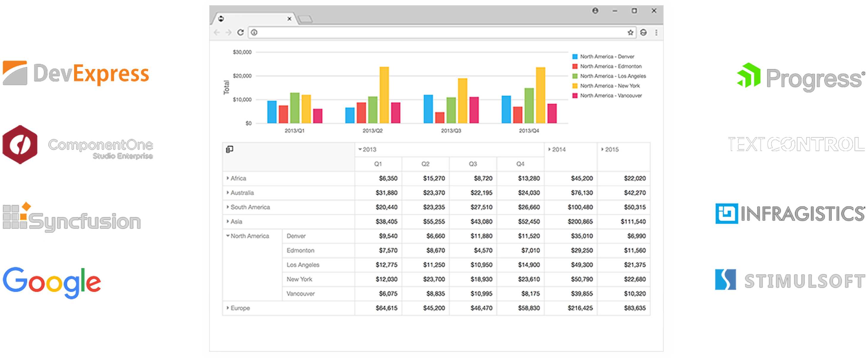
Task: Open the browser three-dot menu
Action: click(x=656, y=32)
